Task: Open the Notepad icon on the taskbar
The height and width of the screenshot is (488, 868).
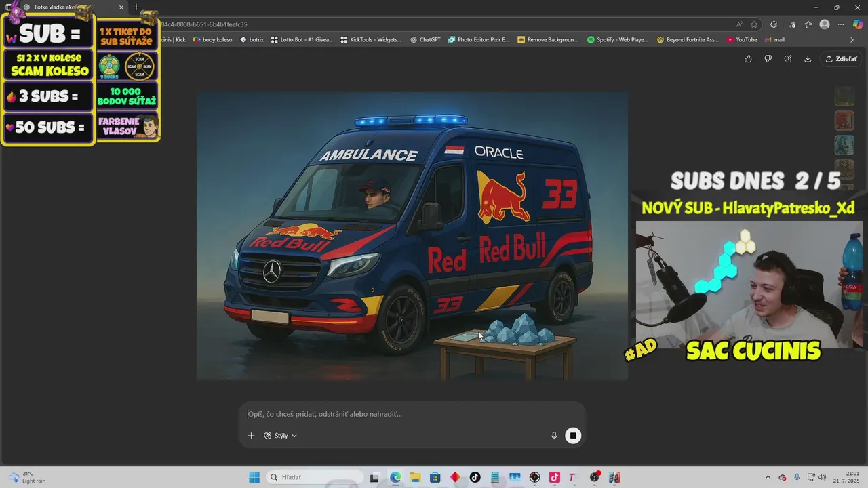Action: [494, 477]
